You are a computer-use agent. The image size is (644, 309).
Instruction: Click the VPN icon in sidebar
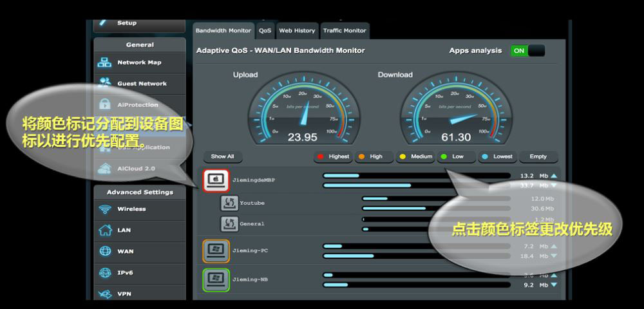tap(105, 294)
